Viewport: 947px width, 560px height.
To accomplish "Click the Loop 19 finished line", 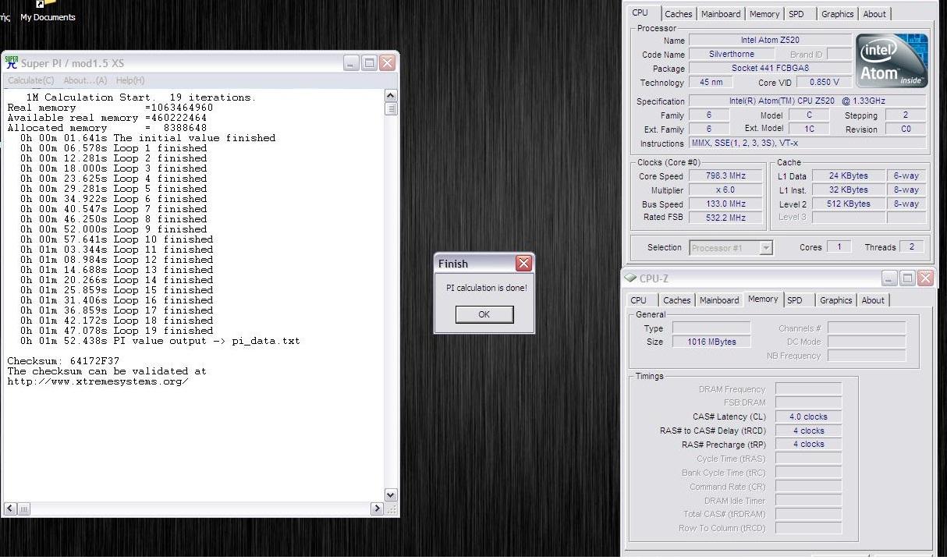I will [117, 331].
